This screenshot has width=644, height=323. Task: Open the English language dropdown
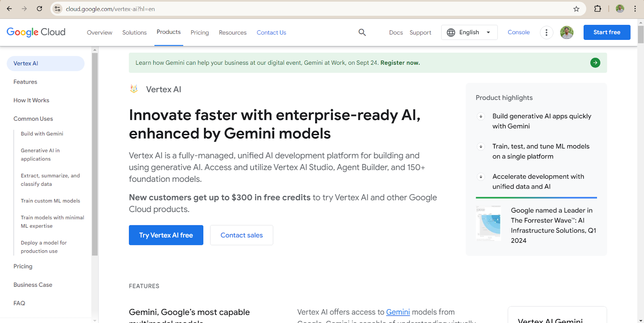tap(469, 32)
